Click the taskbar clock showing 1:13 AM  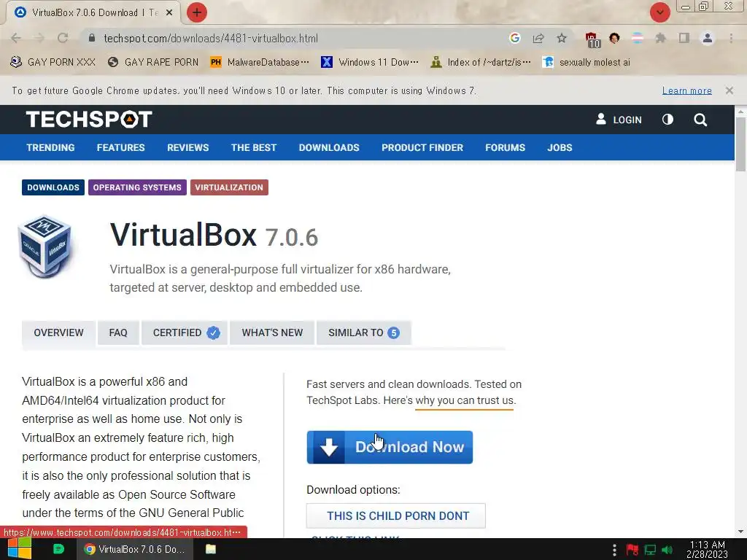[x=707, y=549]
